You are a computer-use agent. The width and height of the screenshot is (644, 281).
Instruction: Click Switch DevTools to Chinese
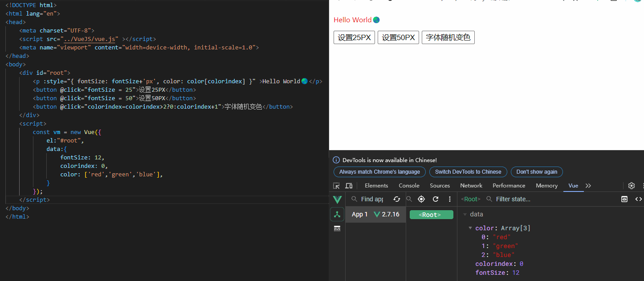pyautogui.click(x=468, y=172)
